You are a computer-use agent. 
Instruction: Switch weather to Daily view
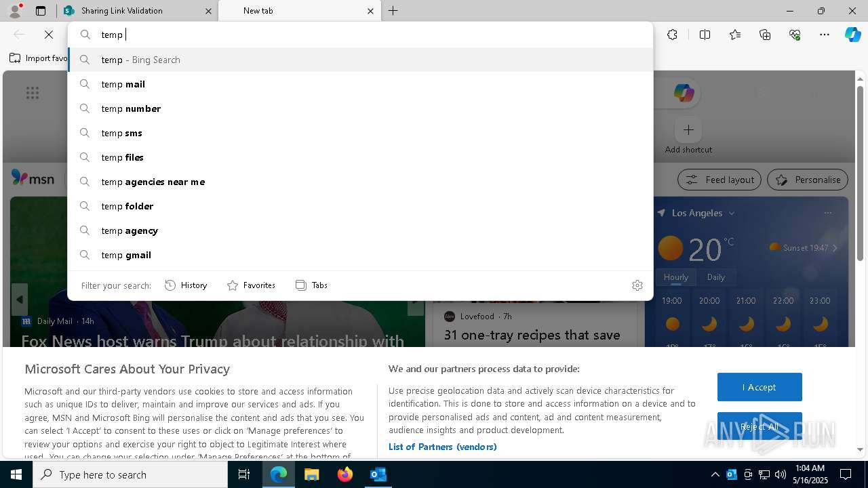point(715,277)
